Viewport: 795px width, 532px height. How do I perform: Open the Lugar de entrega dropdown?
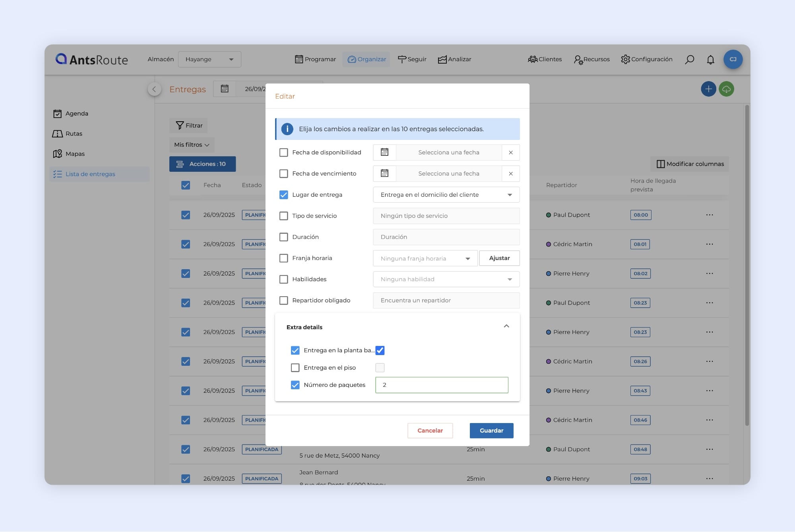point(446,195)
